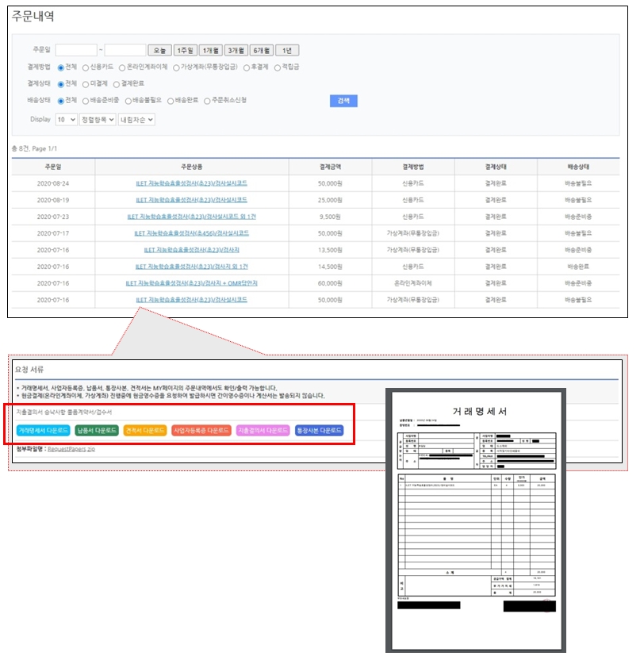Set the date range to 오늘
644x660 pixels.
tap(159, 50)
